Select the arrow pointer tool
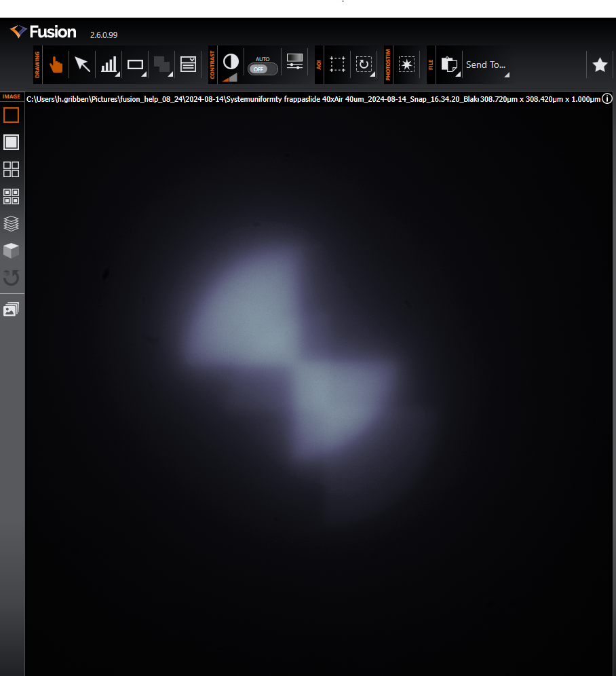Viewport: 616px width, 676px height. tap(82, 64)
